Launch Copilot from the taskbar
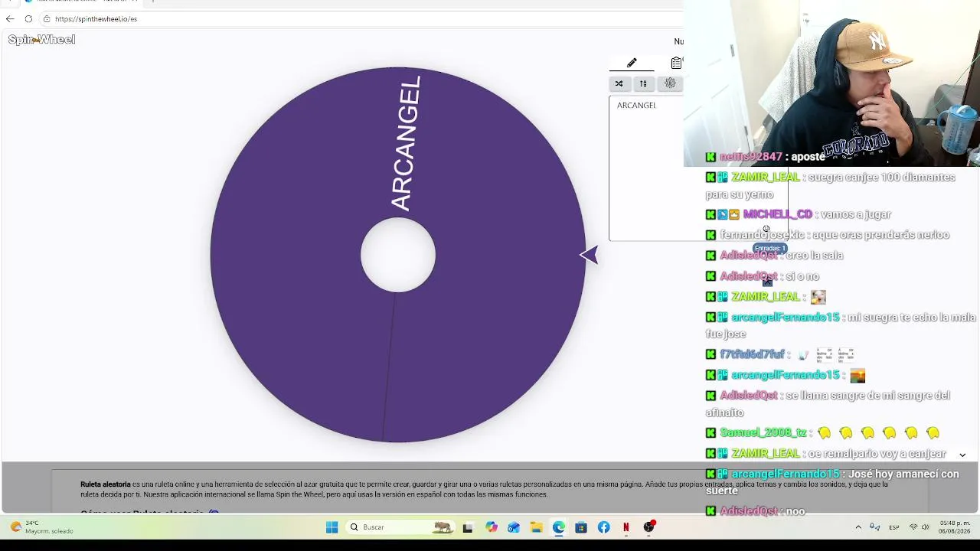Viewport: 980px width, 551px height. [x=492, y=527]
